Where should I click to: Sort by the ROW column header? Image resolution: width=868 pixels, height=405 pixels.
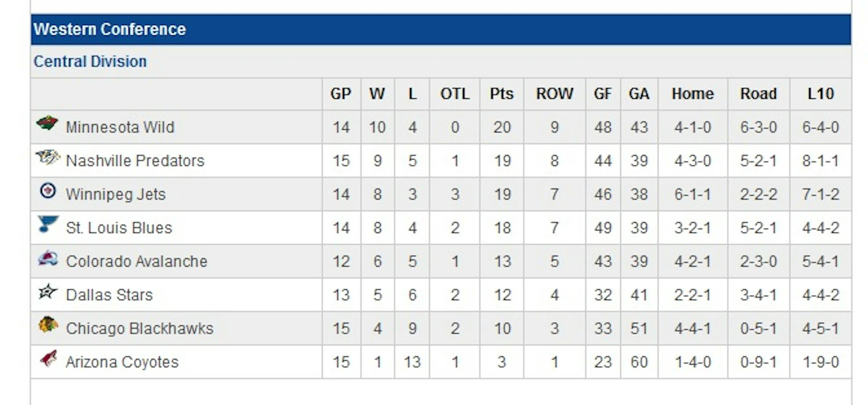click(x=555, y=94)
